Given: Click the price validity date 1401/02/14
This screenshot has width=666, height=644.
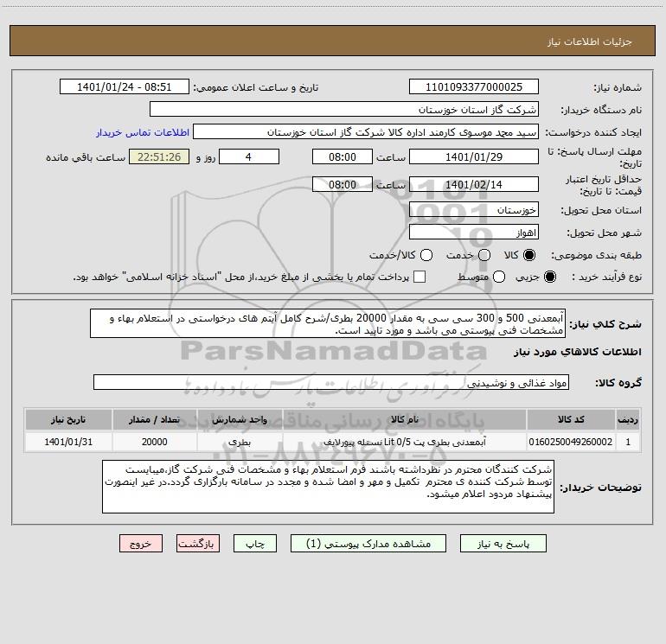Looking at the screenshot, I should click(474, 185).
